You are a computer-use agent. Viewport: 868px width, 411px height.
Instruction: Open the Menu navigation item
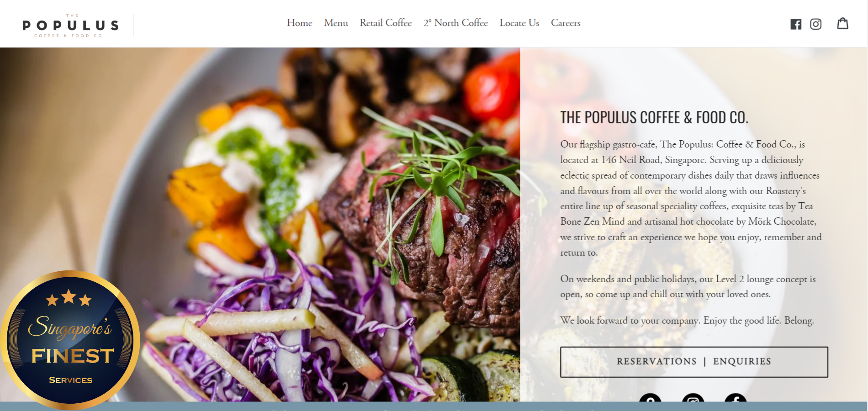click(336, 23)
